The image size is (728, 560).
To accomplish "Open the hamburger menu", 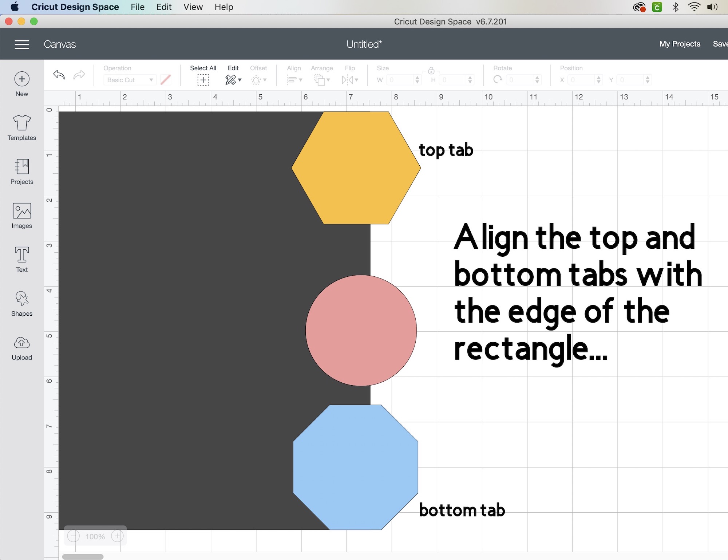I will 22,44.
